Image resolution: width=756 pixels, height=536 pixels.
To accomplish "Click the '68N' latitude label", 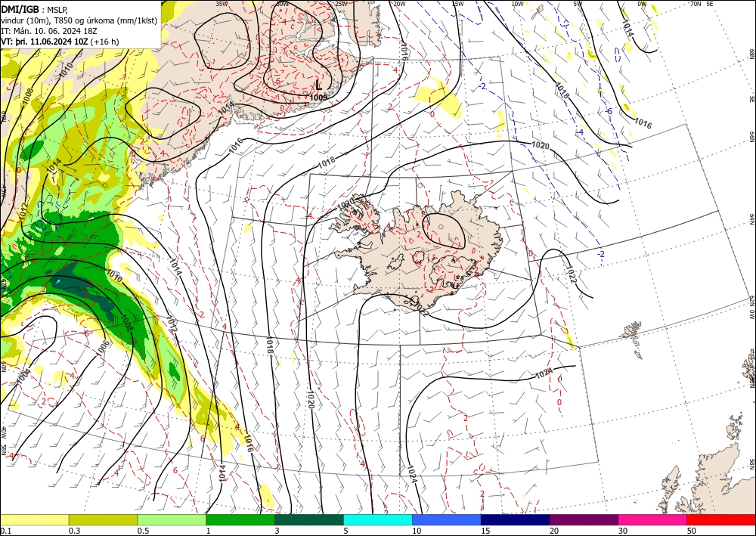I will click(751, 54).
